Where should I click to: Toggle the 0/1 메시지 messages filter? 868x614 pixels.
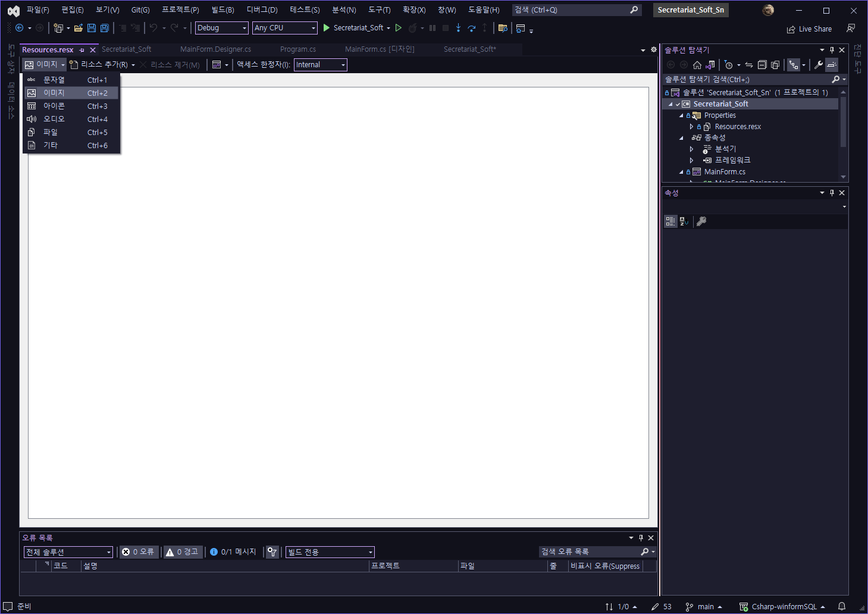coord(233,552)
